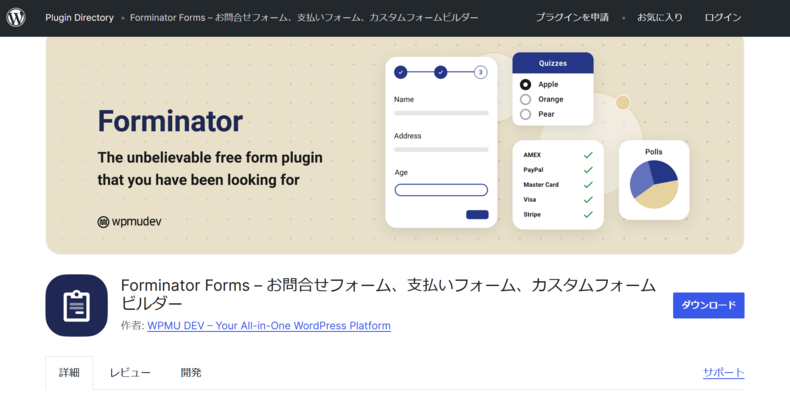790x405 pixels.
Task: Click step 3 circle in banner form
Action: tap(480, 73)
